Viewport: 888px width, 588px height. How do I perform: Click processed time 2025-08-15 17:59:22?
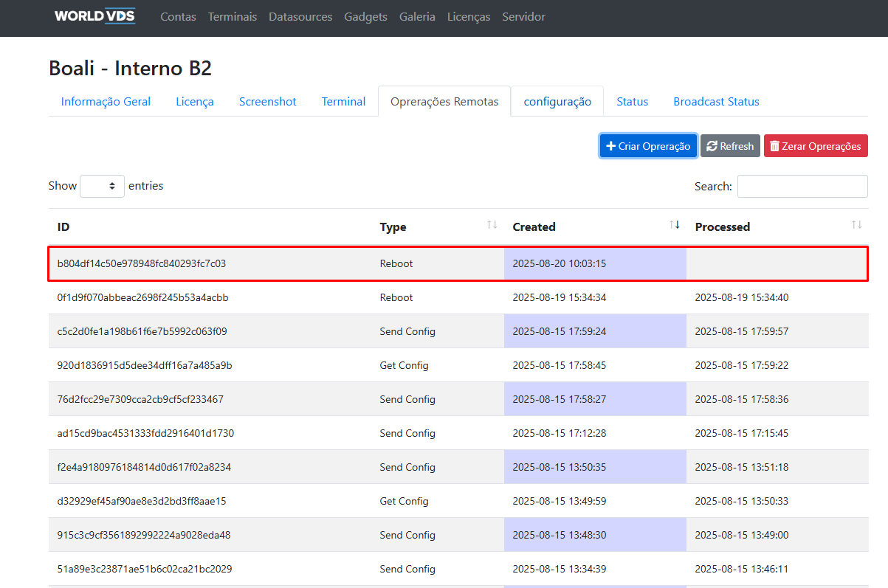point(742,365)
